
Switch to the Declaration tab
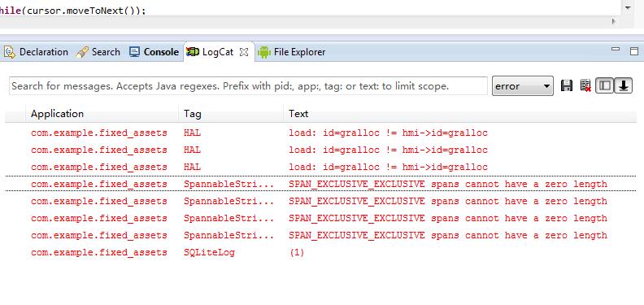[x=36, y=52]
